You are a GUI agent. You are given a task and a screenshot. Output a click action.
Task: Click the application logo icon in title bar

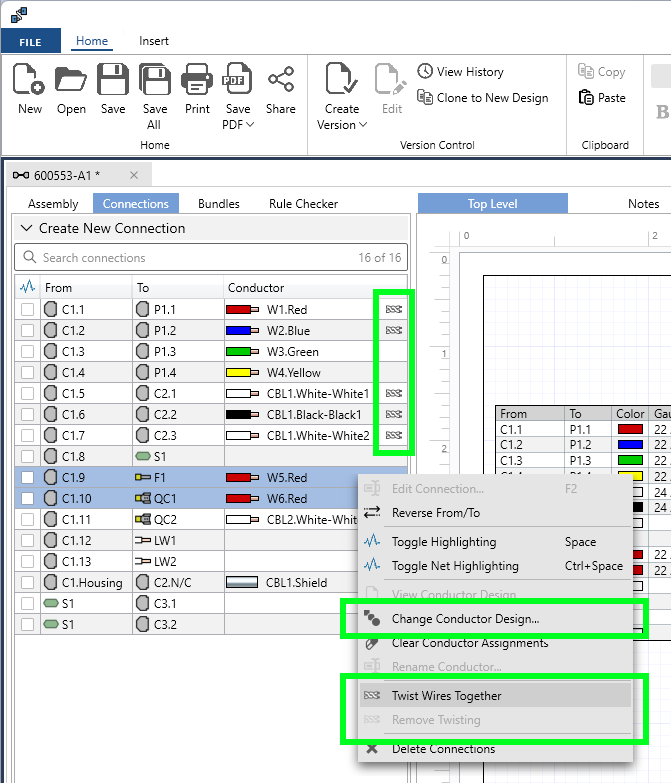click(19, 15)
